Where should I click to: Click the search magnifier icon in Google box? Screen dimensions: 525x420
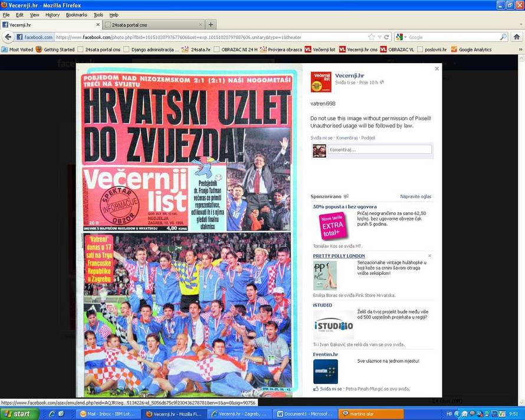[503, 37]
